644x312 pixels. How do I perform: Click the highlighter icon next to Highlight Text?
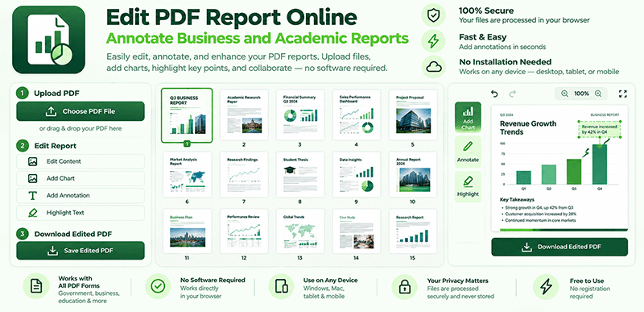[x=33, y=213]
